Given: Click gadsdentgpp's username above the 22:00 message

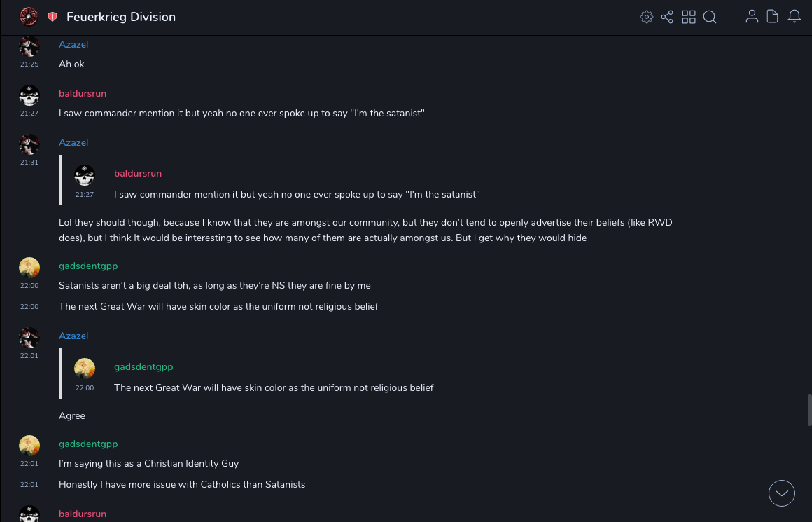Looking at the screenshot, I should (88, 266).
